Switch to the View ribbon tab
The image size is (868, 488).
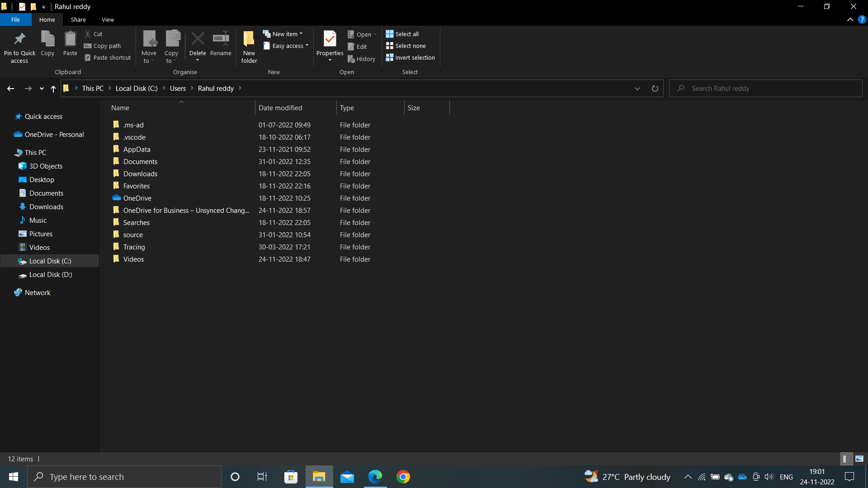[x=108, y=19]
